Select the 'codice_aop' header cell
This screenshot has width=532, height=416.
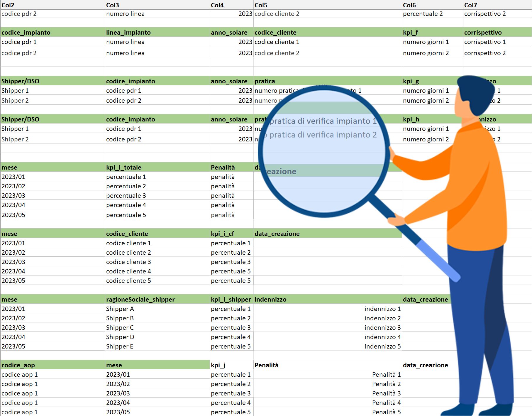[x=52, y=365]
